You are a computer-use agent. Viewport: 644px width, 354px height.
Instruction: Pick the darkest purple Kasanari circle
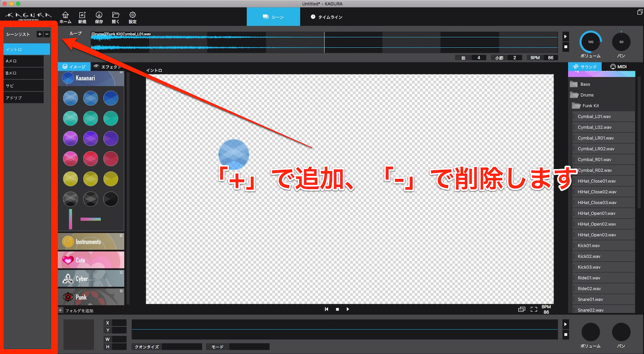pos(111,138)
